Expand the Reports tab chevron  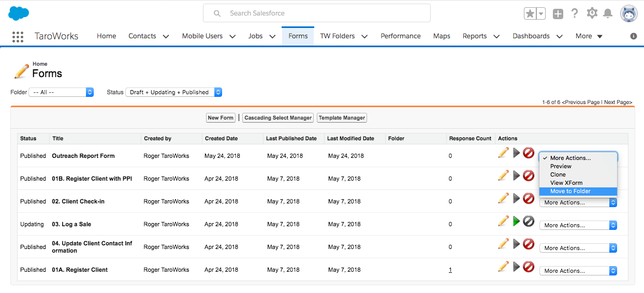pos(496,36)
